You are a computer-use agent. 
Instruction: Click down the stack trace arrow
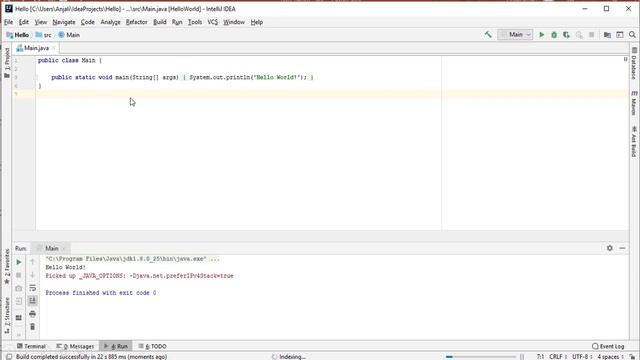click(x=33, y=274)
